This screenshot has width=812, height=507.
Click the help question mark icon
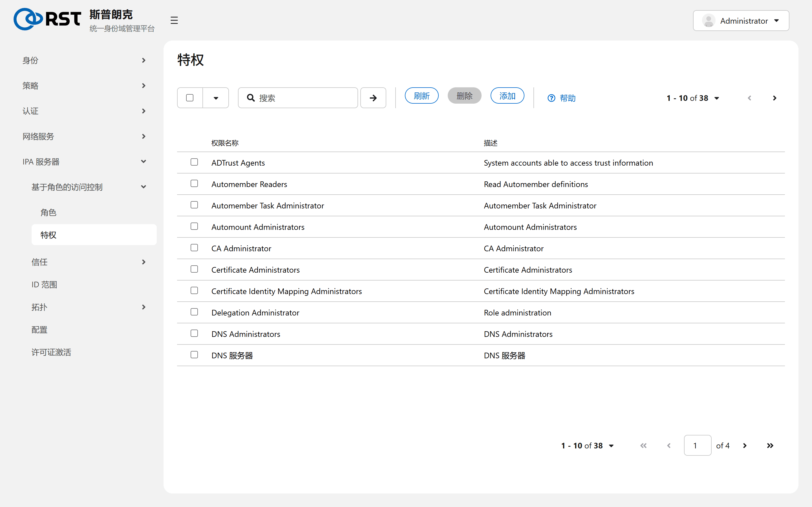[551, 98]
